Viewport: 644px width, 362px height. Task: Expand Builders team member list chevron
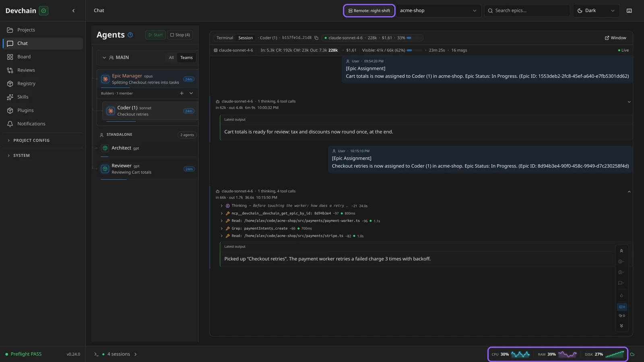tap(191, 93)
